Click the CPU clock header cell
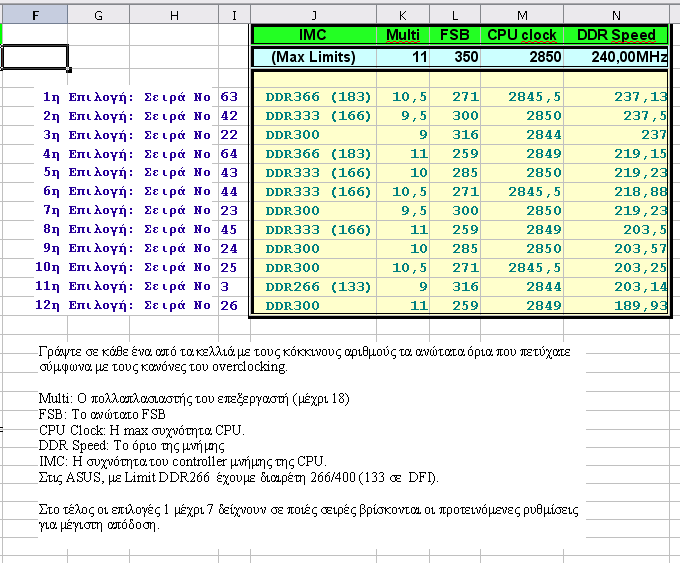680x563 pixels. (x=522, y=35)
